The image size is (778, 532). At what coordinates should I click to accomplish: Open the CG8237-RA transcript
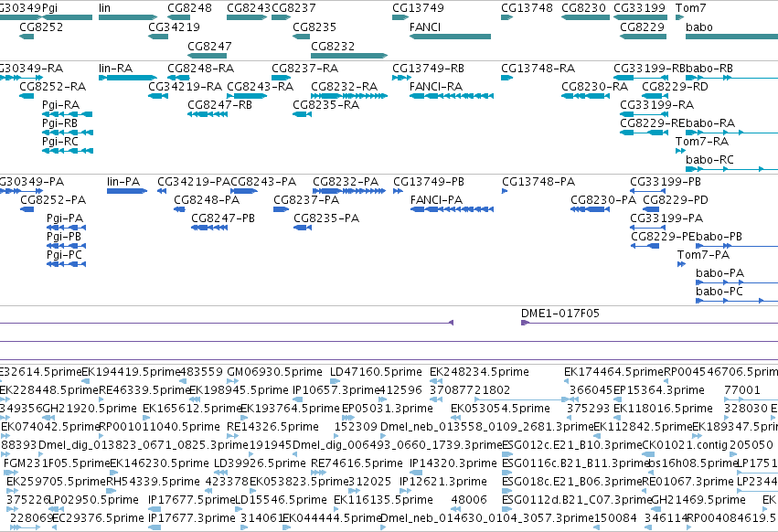coord(282,78)
